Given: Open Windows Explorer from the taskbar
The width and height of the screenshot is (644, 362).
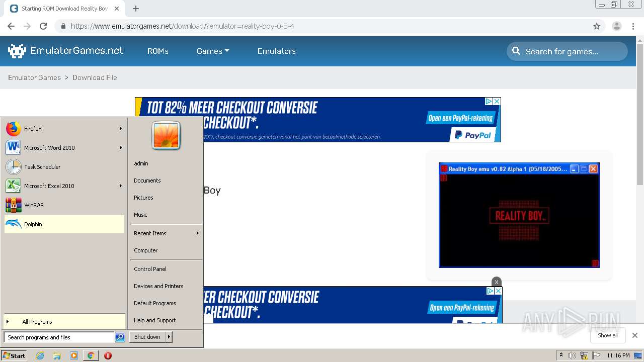Looking at the screenshot, I should click(57, 355).
